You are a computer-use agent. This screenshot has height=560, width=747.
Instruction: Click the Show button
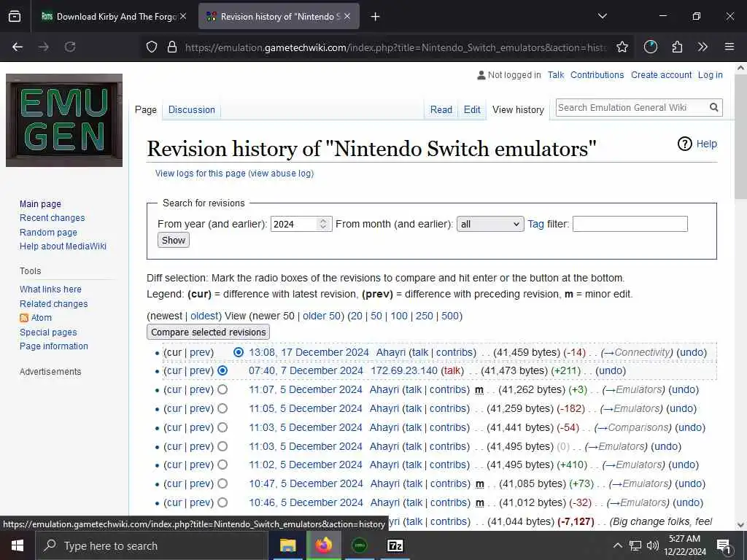[174, 240]
